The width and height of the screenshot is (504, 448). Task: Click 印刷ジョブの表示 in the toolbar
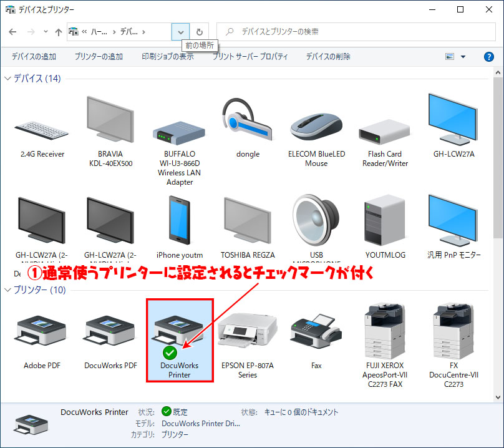coord(167,57)
